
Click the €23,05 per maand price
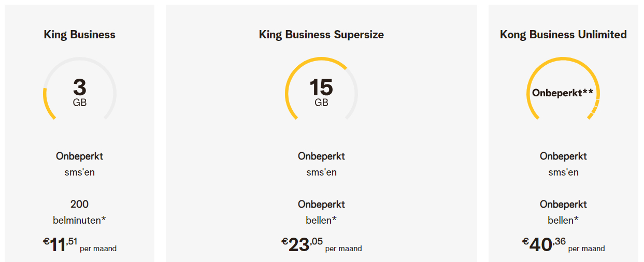point(321,244)
